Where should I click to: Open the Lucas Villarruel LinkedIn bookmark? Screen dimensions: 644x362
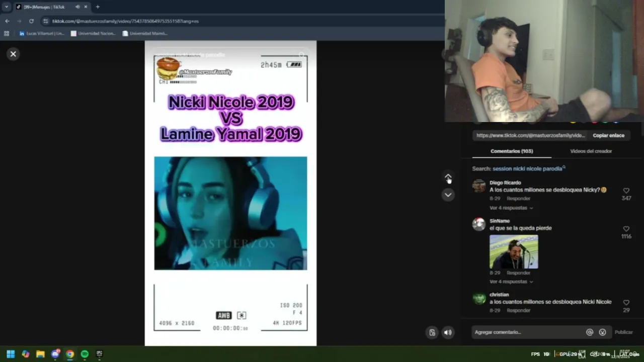[x=41, y=33]
